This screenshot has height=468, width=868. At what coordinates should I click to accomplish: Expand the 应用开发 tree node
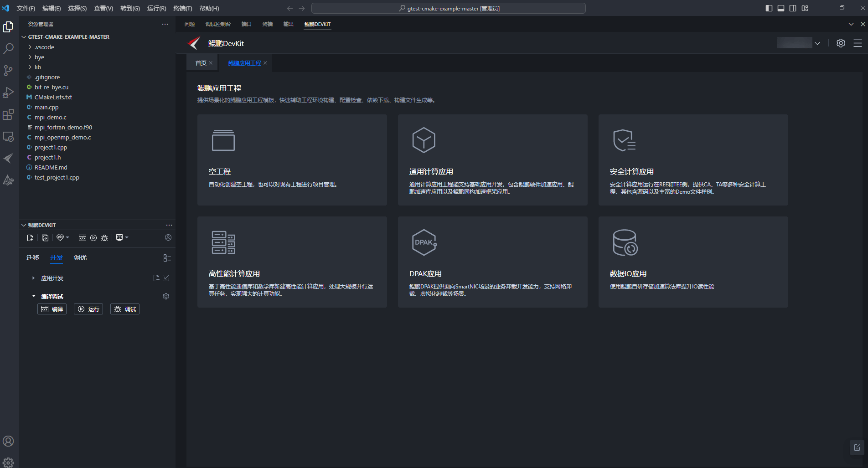(x=33, y=278)
